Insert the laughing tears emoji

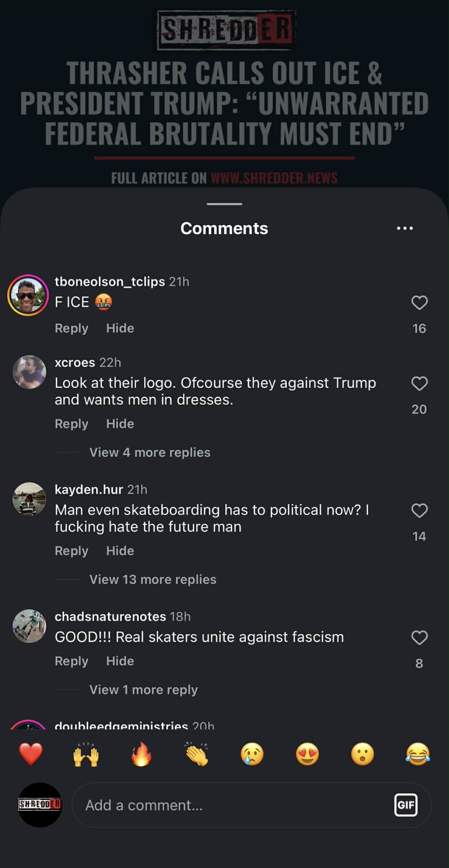(418, 754)
